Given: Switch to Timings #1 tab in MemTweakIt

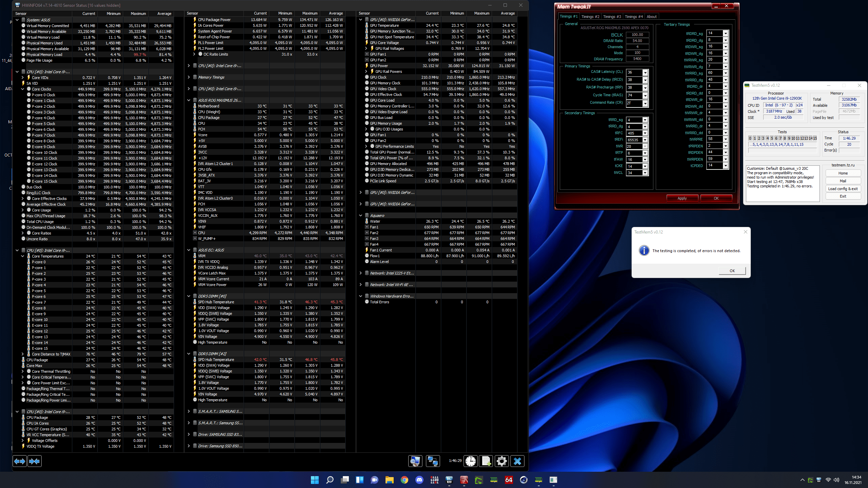Looking at the screenshot, I should click(569, 16).
